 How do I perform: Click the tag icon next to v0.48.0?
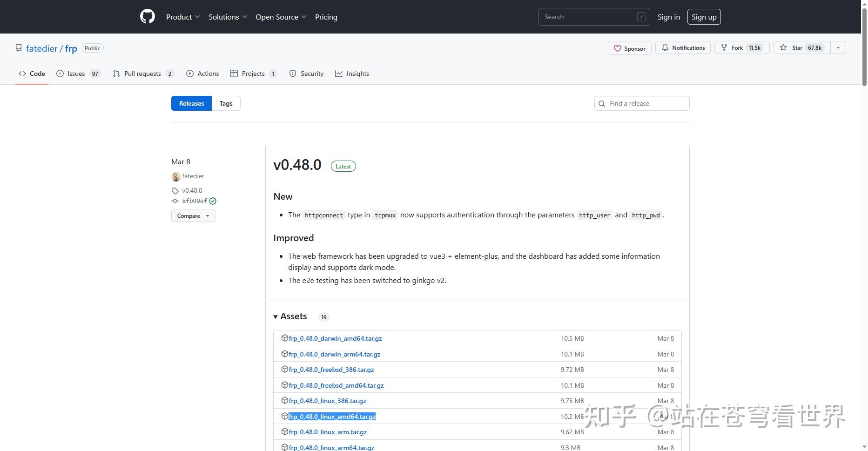pyautogui.click(x=175, y=191)
